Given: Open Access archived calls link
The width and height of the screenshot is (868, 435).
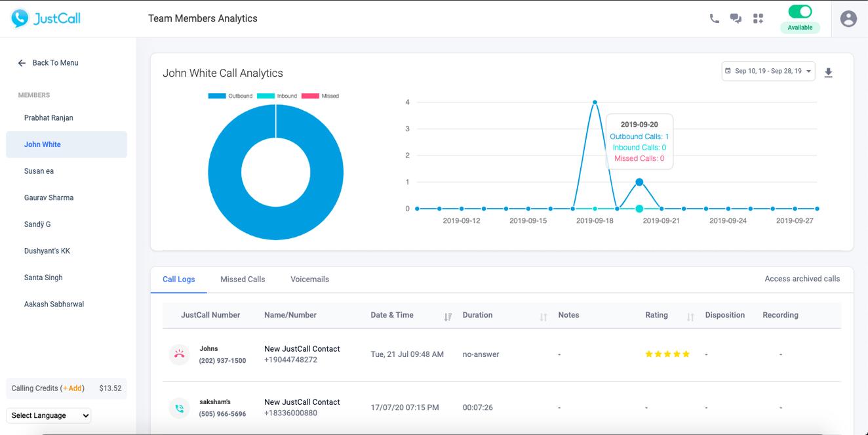Looking at the screenshot, I should 802,279.
